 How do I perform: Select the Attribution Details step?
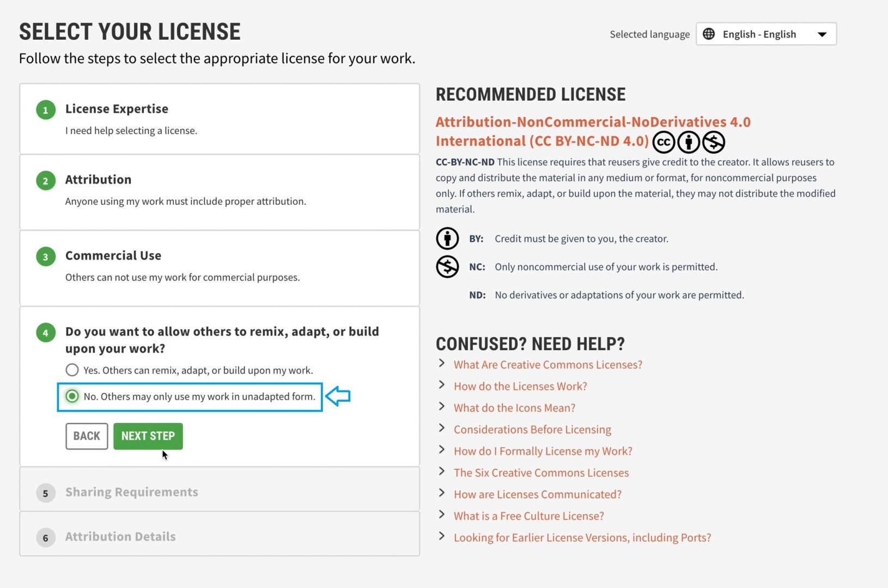[x=120, y=537]
